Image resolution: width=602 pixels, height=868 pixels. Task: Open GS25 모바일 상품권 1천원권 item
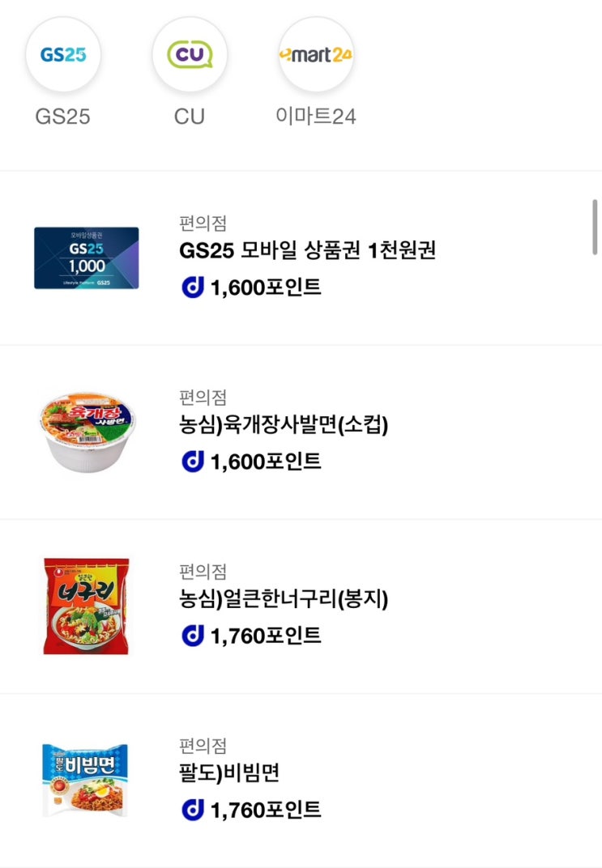click(x=307, y=250)
